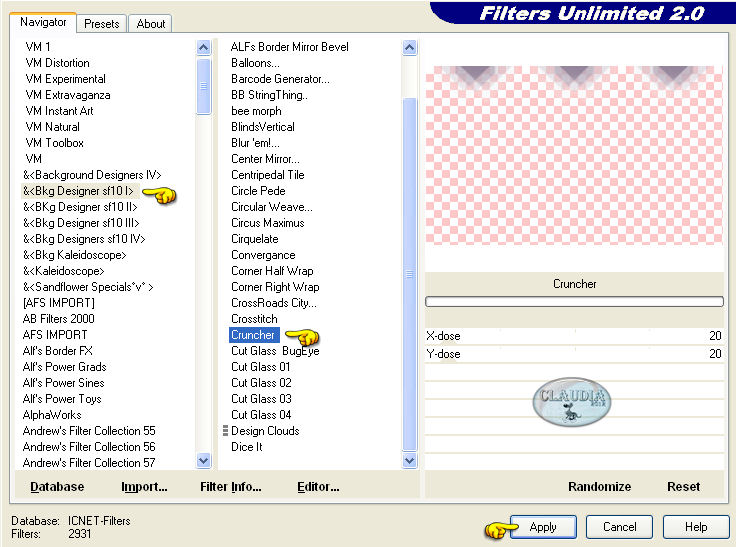Choose &<Bkg Designer sf10 III> category

(81, 223)
